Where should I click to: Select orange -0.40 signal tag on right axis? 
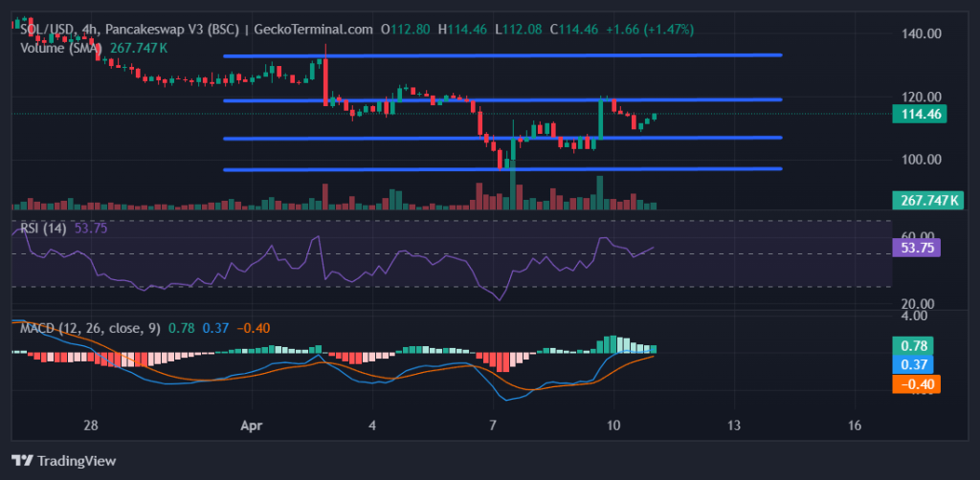914,384
